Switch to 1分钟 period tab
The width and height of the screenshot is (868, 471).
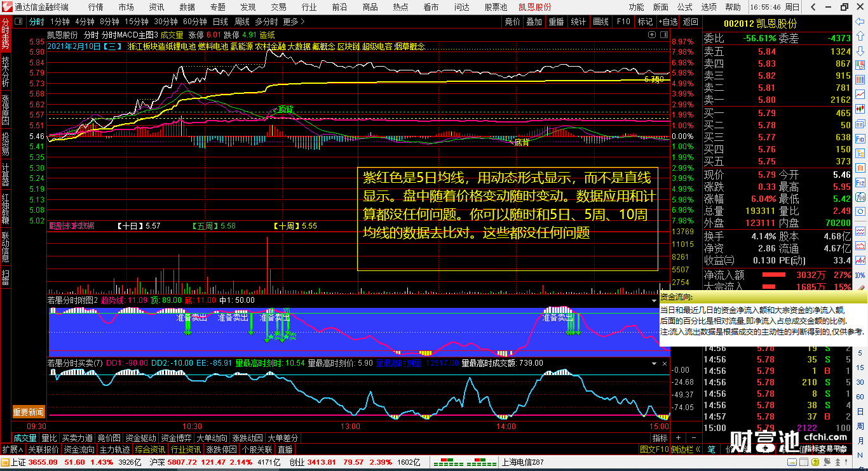(60, 22)
